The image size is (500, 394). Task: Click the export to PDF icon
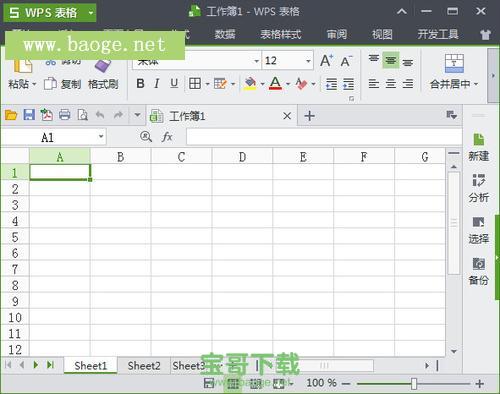pos(47,115)
